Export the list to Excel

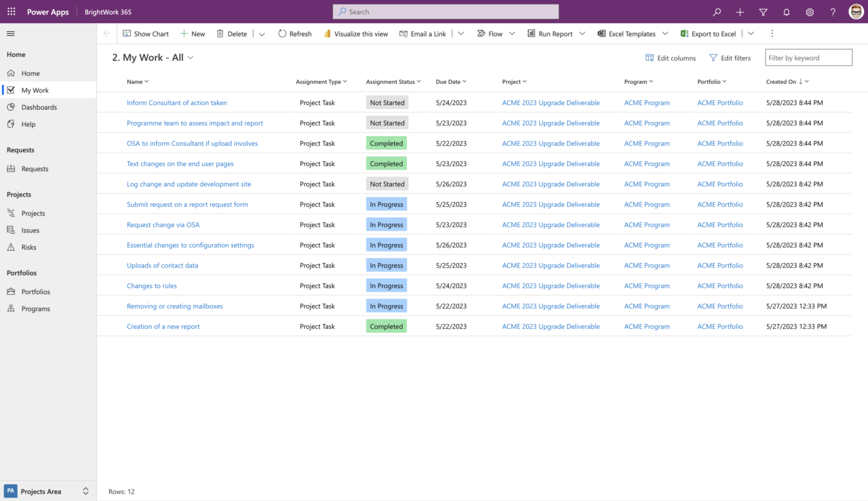[x=708, y=33]
